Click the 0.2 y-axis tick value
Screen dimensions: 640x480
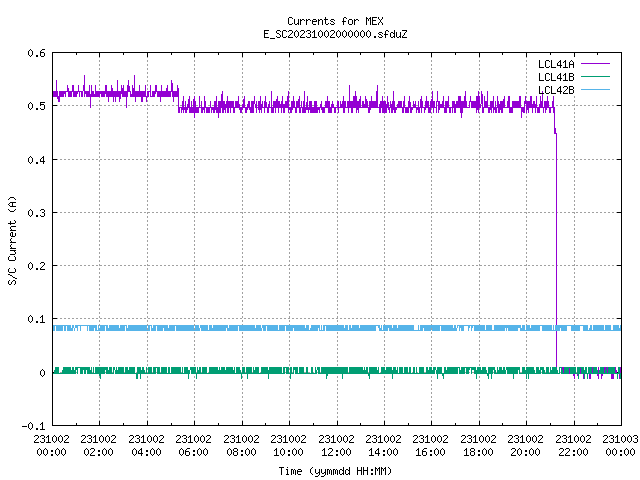pos(37,266)
